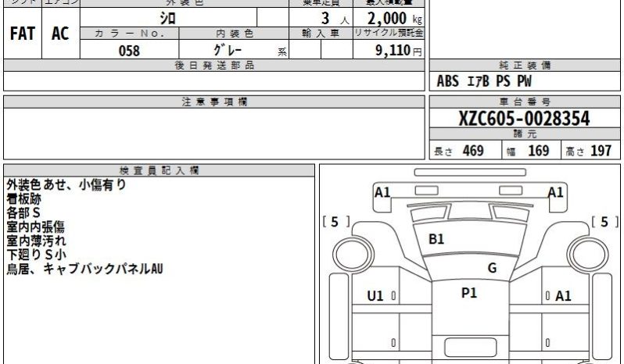Click the empty 注意事項欄 notes field

pyautogui.click(x=214, y=134)
